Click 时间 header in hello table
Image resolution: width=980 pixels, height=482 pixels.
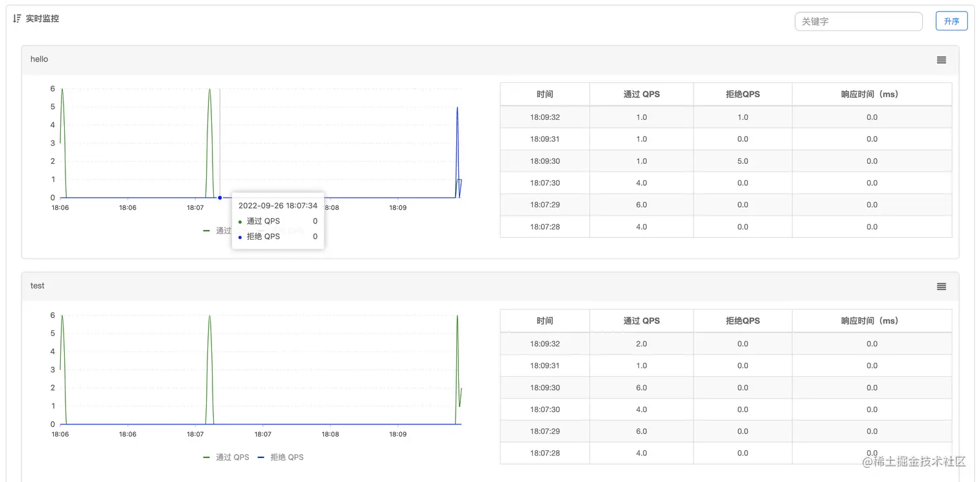tap(545, 94)
